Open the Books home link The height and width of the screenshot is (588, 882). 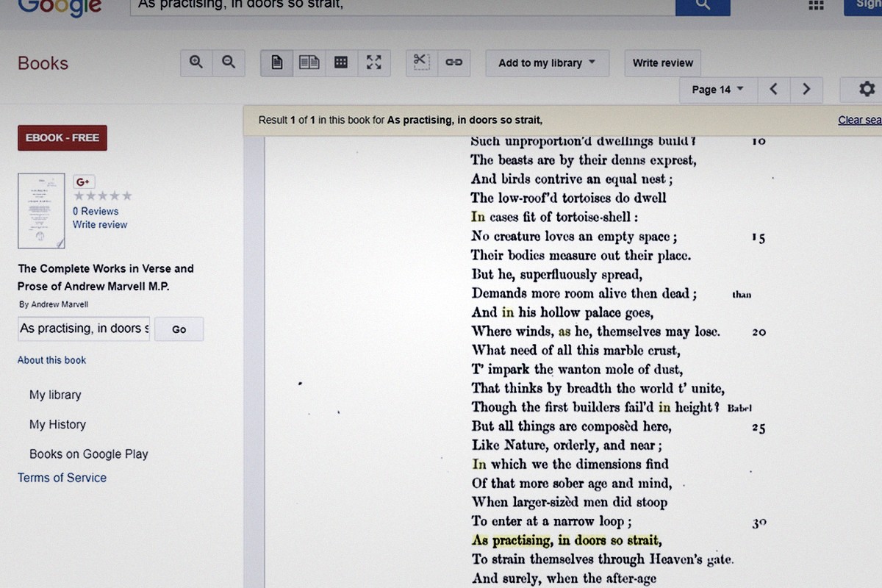point(43,63)
